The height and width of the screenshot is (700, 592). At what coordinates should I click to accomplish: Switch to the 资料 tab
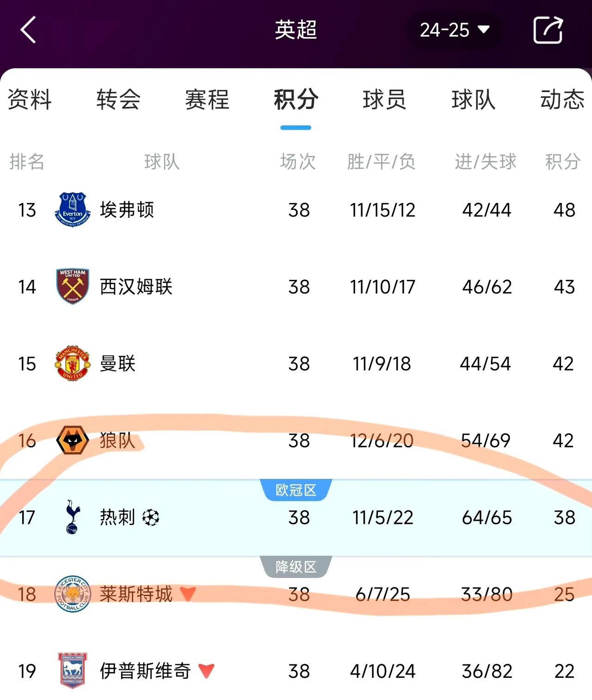click(x=30, y=99)
